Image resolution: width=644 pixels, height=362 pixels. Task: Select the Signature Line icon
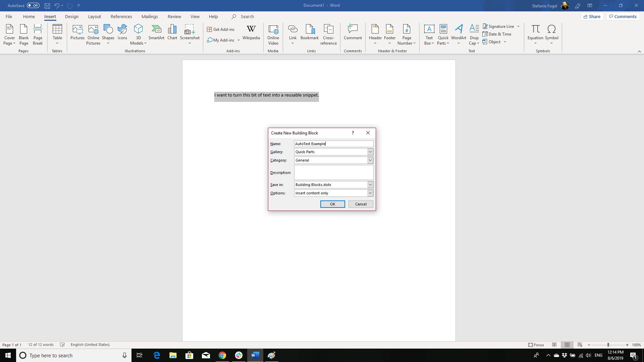pyautogui.click(x=485, y=26)
